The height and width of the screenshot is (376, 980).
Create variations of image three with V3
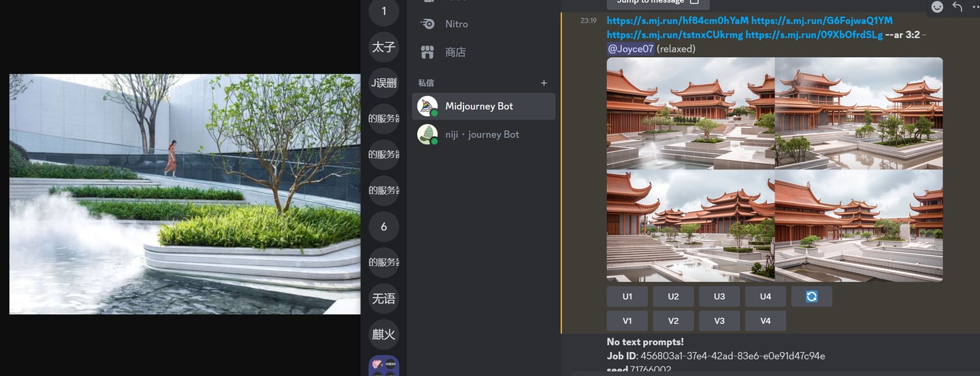point(719,321)
